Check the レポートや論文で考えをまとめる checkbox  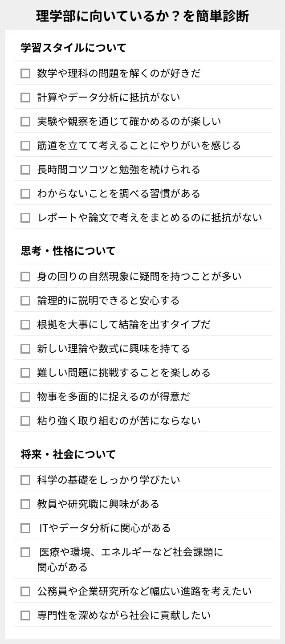25,217
